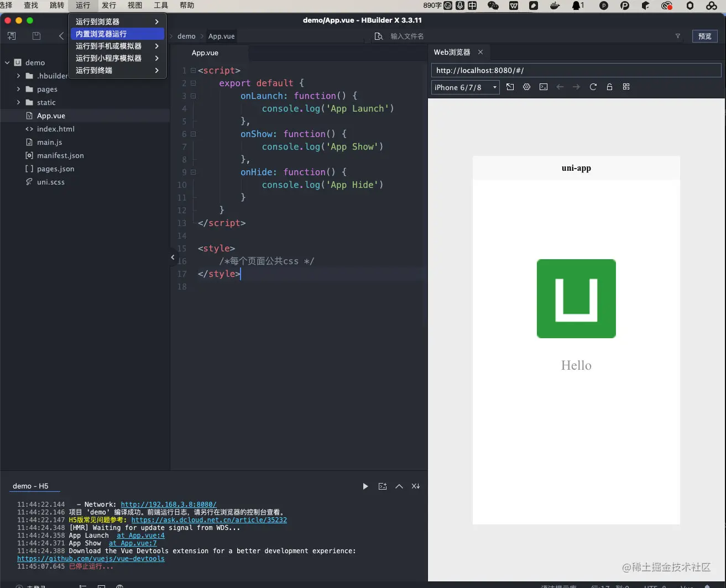726x588 pixels.
Task: Click the new file icon in toolbar
Action: 12,36
